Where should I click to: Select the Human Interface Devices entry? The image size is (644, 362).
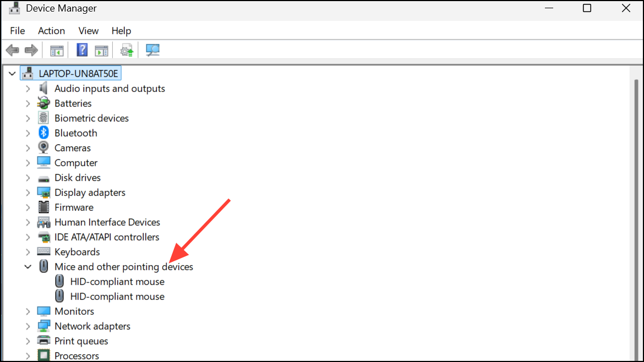[x=107, y=222]
